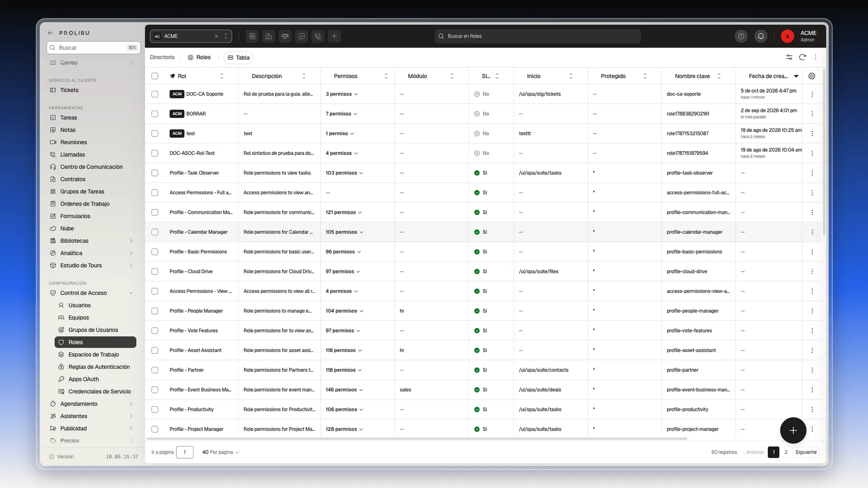Click the horizontal table scrollbar
The height and width of the screenshot is (488, 868).
pyautogui.click(x=416, y=439)
